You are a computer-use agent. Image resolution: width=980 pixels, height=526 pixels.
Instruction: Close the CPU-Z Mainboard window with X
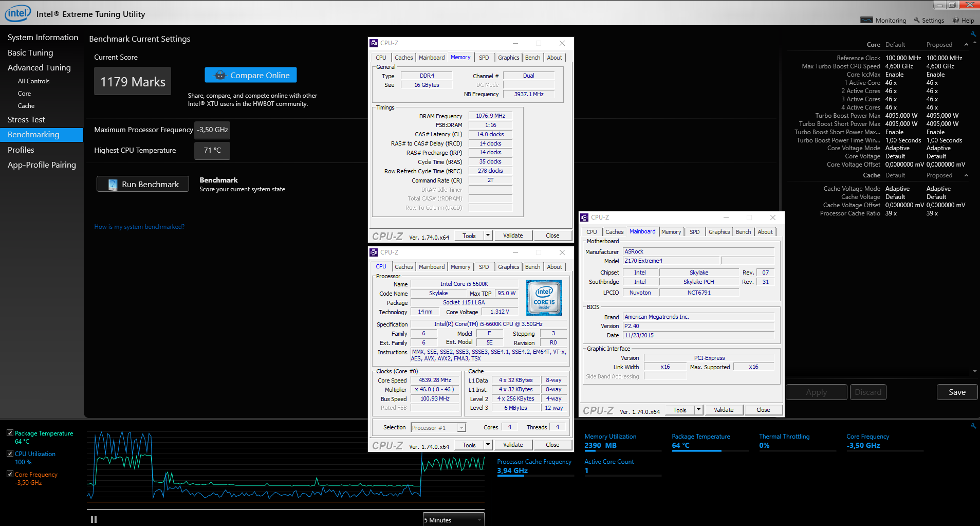(x=772, y=217)
